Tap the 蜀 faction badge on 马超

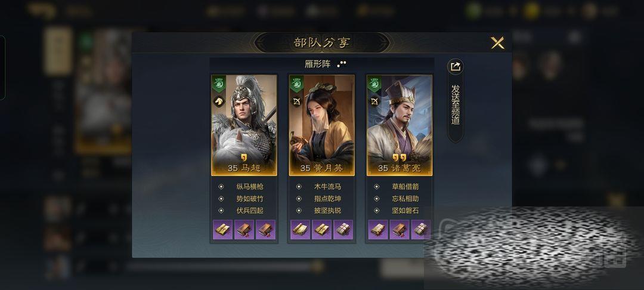coord(219,84)
